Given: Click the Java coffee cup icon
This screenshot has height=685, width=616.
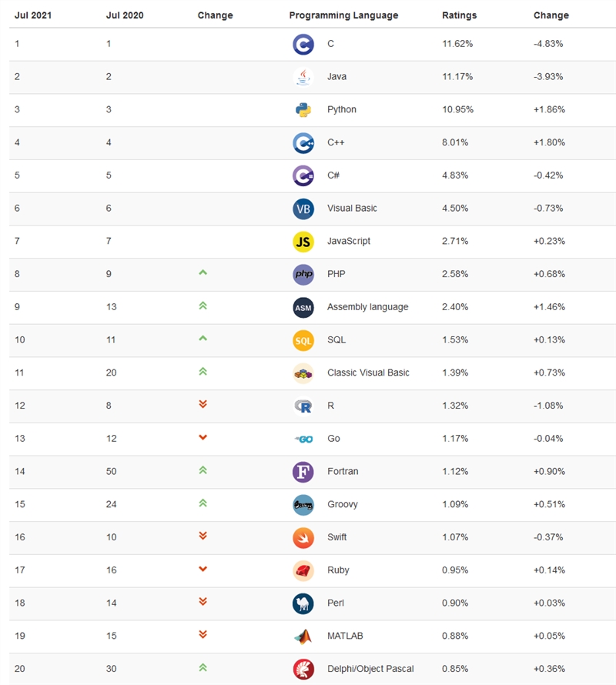Looking at the screenshot, I should tap(303, 77).
